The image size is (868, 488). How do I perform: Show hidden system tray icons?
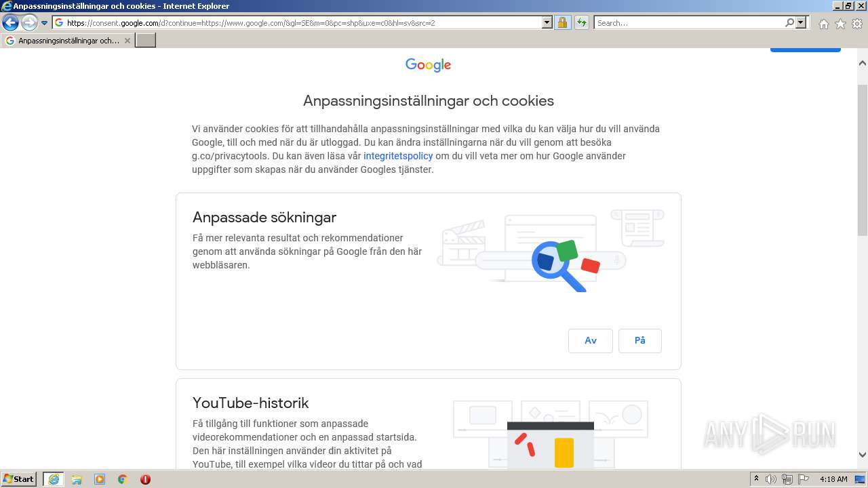757,479
